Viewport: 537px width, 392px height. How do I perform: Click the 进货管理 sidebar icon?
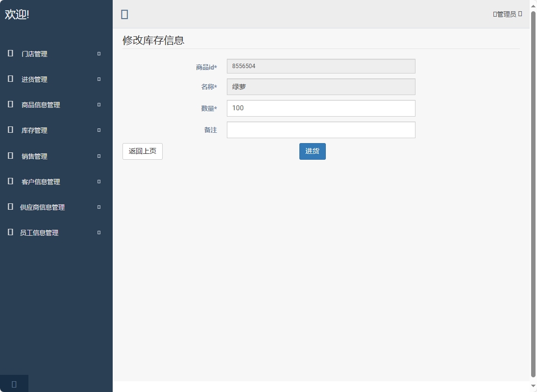pos(10,79)
